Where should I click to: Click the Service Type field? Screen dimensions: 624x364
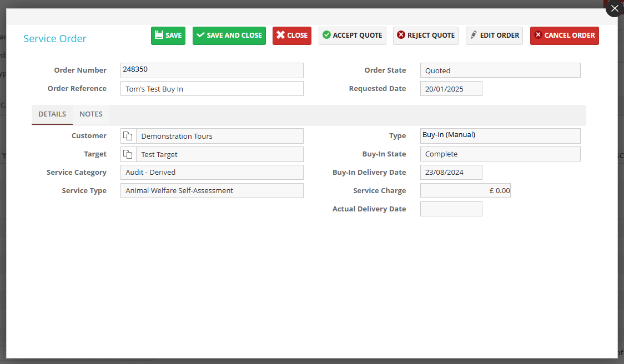(212, 191)
